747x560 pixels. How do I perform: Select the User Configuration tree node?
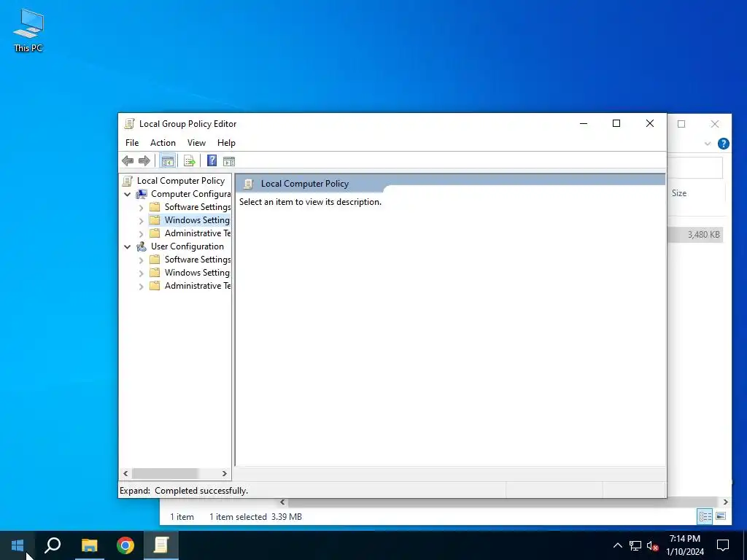[187, 246]
